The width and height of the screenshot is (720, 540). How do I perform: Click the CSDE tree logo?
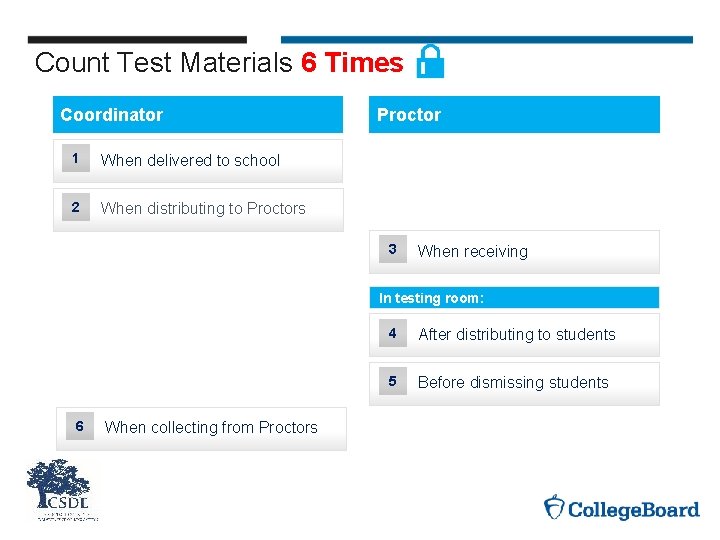coord(62,490)
